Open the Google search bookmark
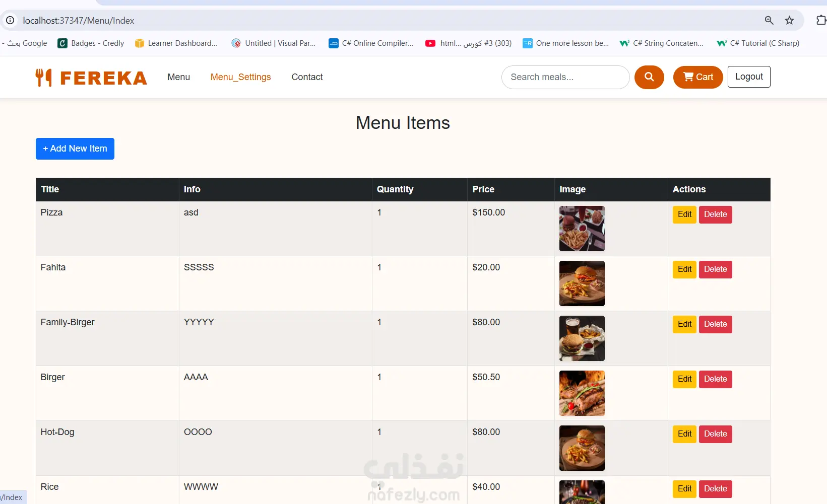This screenshot has width=827, height=504. click(x=25, y=43)
